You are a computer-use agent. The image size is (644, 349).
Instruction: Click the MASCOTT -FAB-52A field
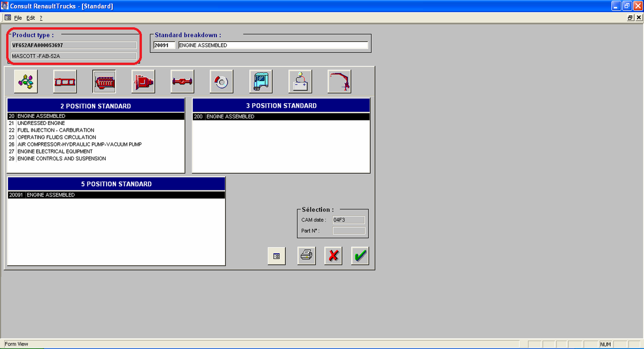[73, 56]
